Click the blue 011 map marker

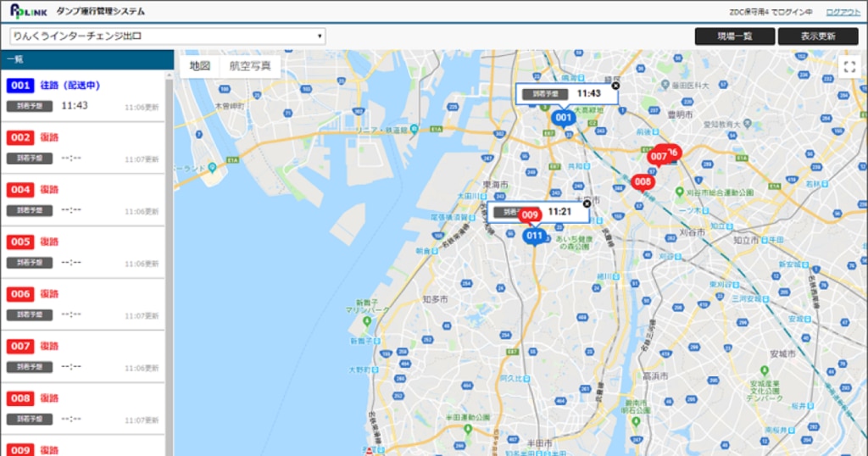click(x=534, y=236)
